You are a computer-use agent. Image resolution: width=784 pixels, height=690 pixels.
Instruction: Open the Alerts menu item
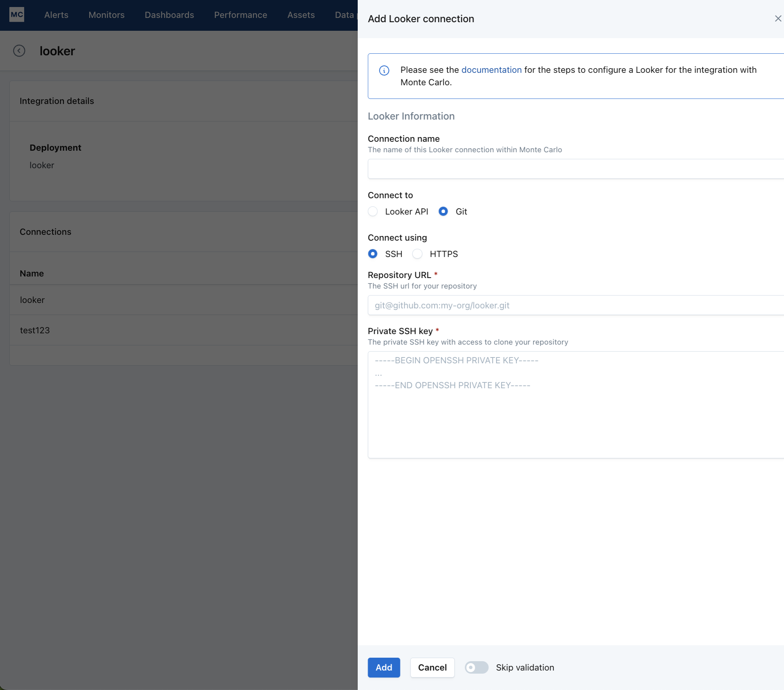pos(57,15)
